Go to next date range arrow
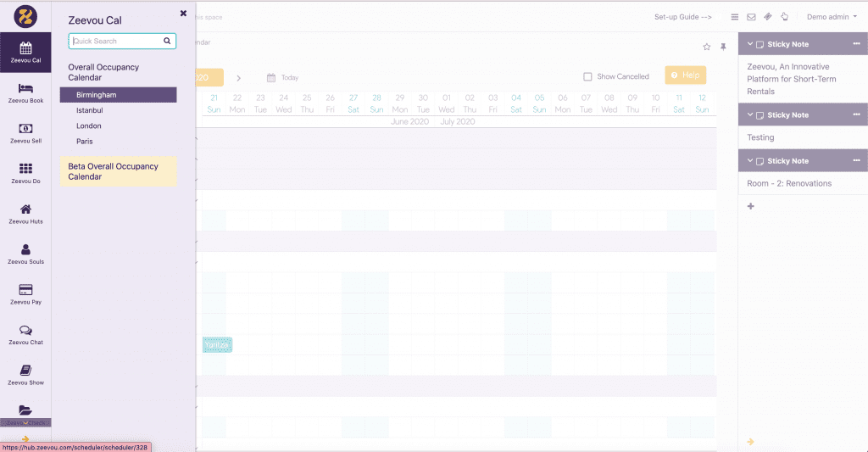868x452 pixels. click(x=238, y=78)
